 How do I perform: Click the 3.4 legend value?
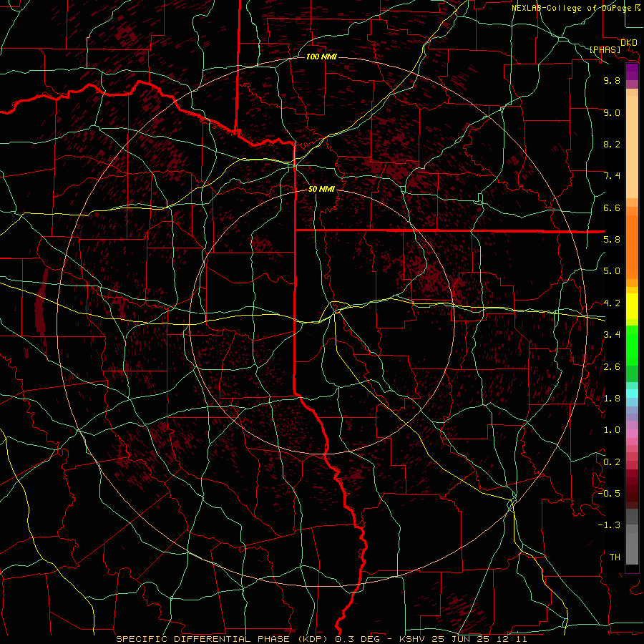612,335
